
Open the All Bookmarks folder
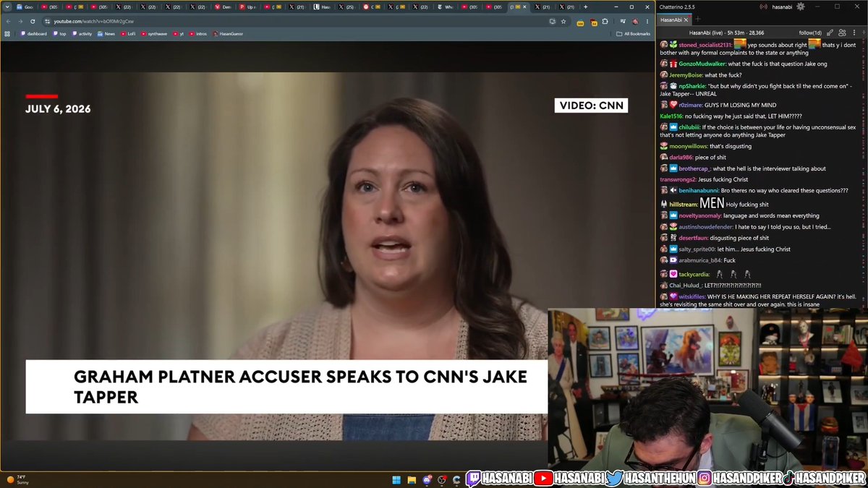click(632, 34)
